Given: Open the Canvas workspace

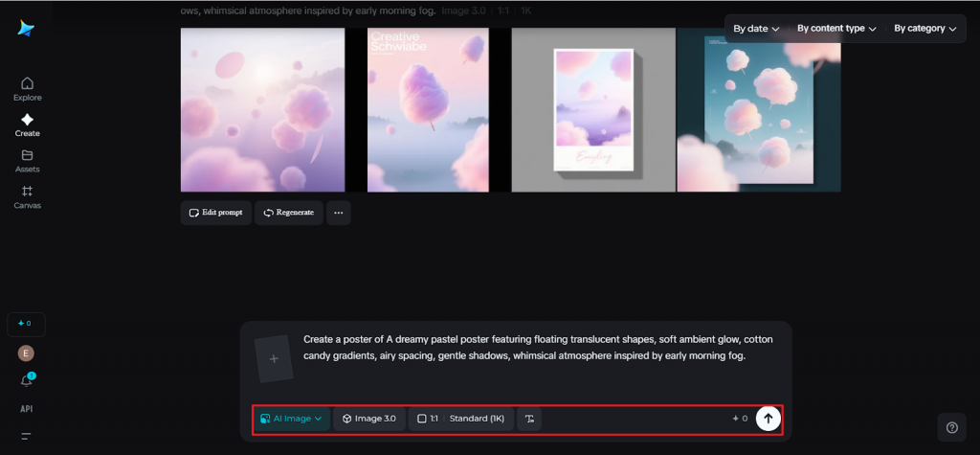Looking at the screenshot, I should pyautogui.click(x=27, y=196).
